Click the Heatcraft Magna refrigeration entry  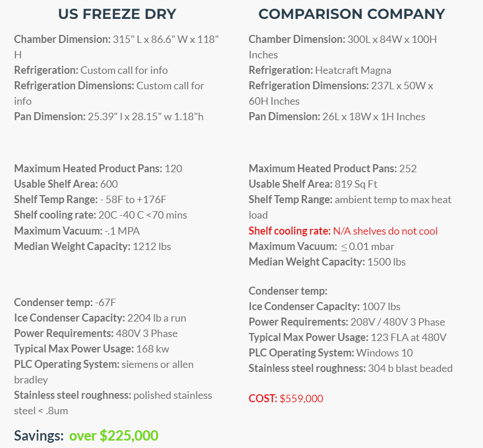(x=353, y=70)
